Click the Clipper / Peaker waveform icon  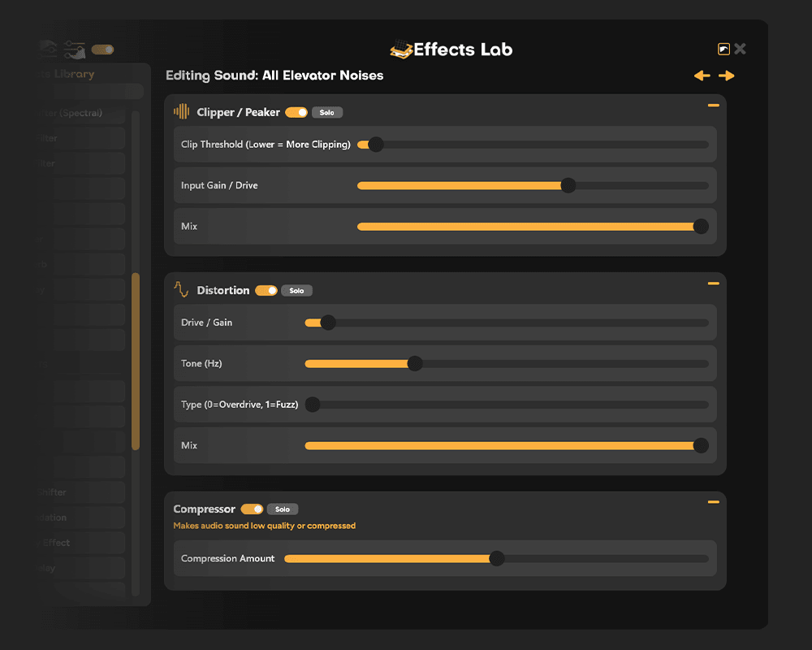181,111
